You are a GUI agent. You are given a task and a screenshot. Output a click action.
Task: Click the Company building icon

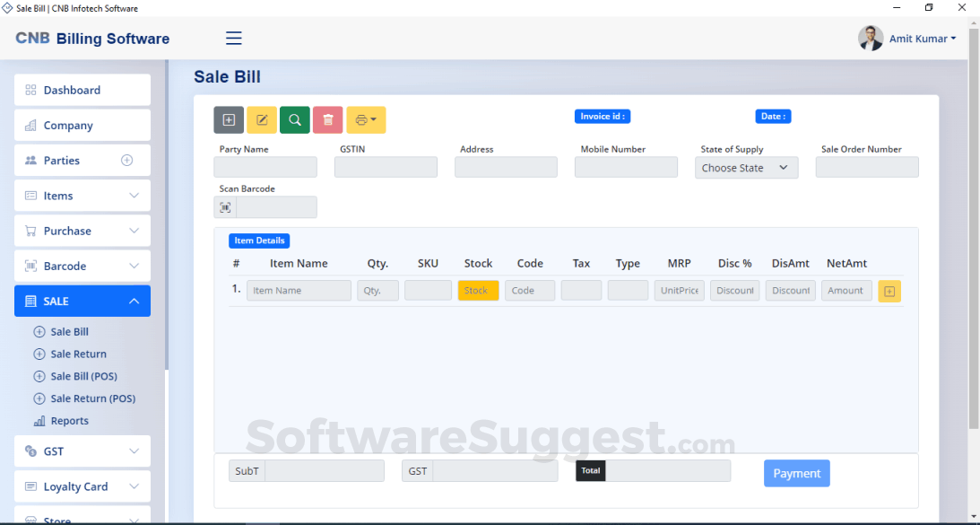point(30,125)
